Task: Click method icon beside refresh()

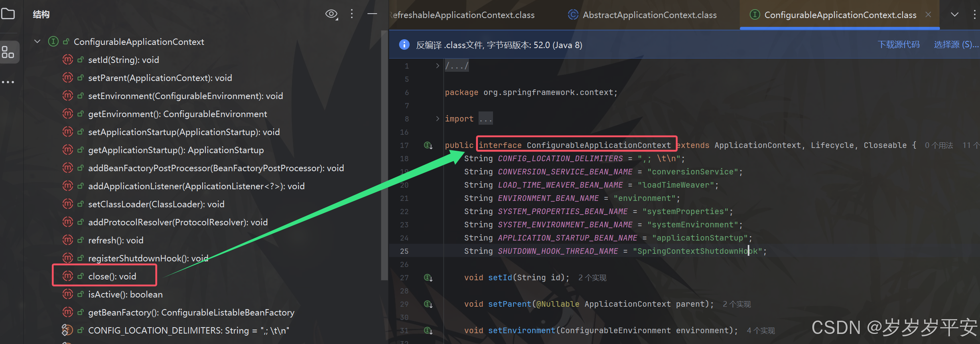Action: (67, 240)
